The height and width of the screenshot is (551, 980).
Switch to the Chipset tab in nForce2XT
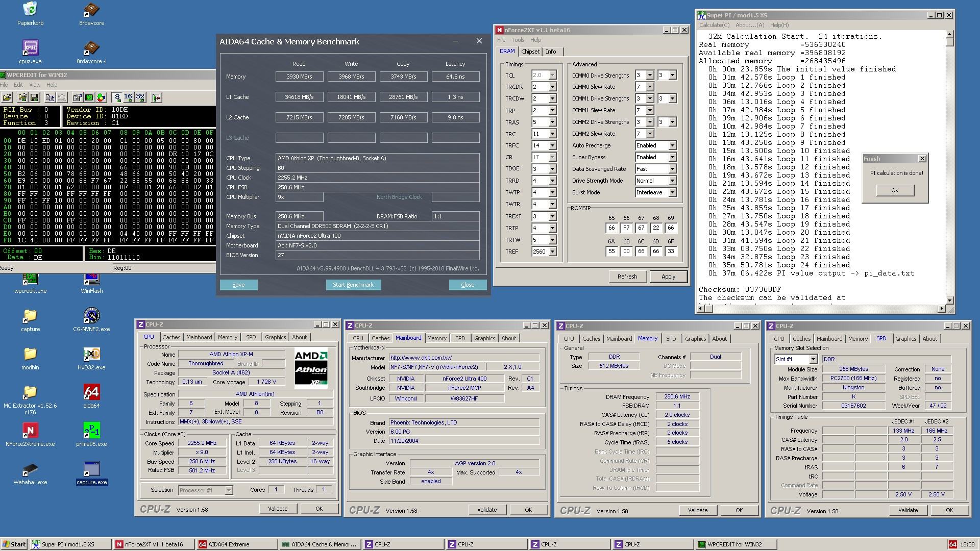pyautogui.click(x=530, y=52)
